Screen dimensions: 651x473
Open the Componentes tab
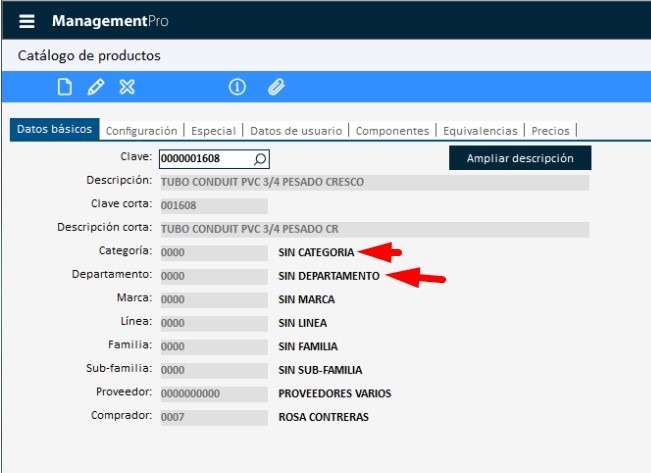coord(392,131)
